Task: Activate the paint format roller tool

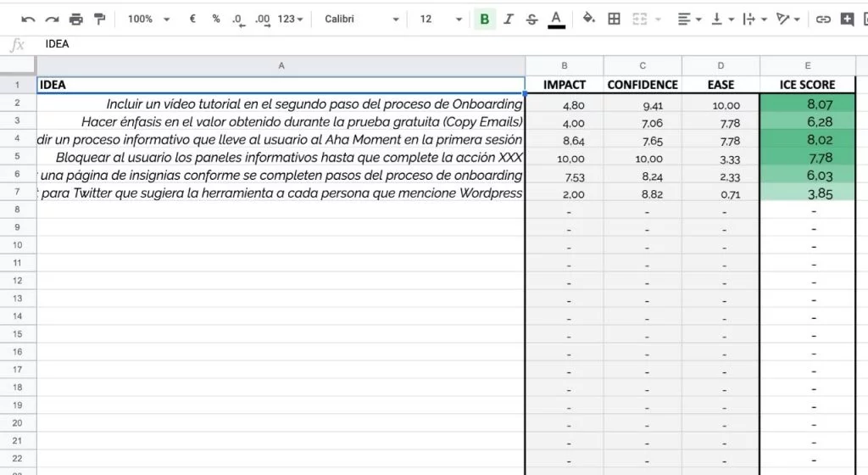Action: click(100, 19)
